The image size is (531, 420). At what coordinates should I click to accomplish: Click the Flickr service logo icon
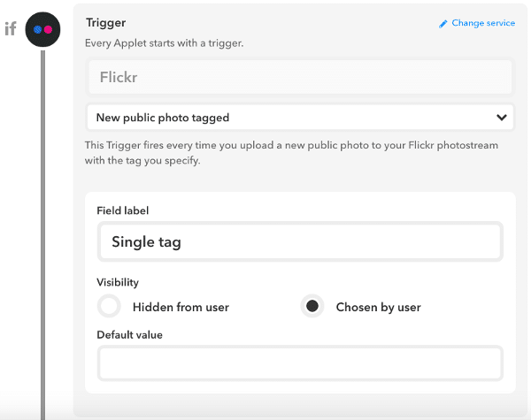42,29
